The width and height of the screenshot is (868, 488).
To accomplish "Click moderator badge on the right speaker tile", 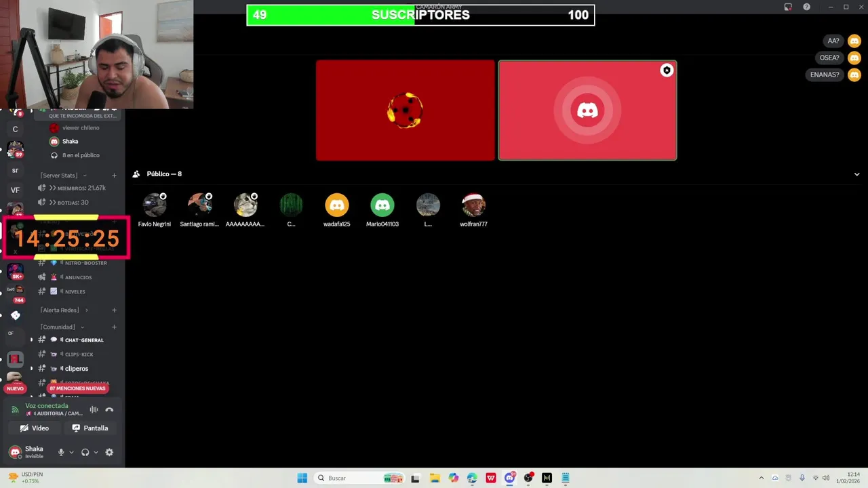I will click(x=667, y=70).
